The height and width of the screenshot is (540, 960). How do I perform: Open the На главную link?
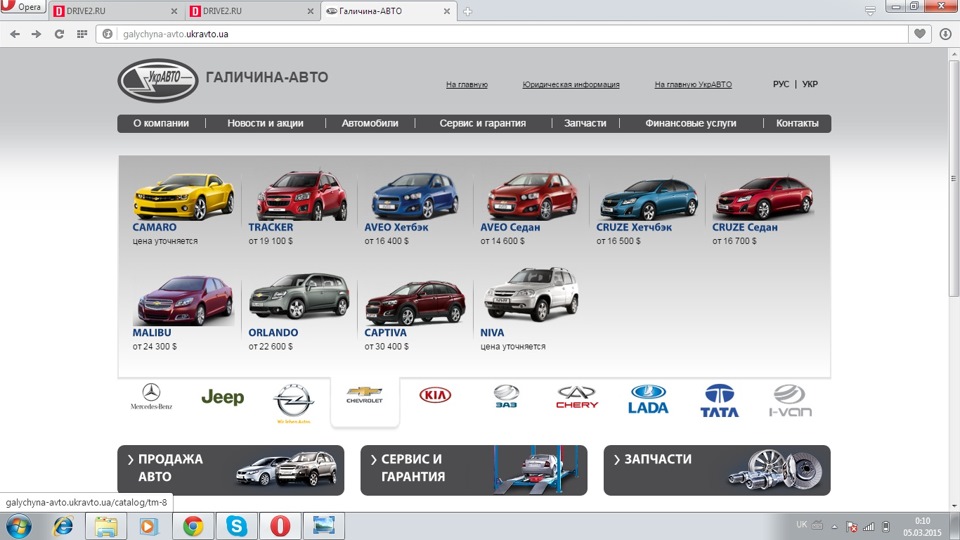(x=467, y=84)
